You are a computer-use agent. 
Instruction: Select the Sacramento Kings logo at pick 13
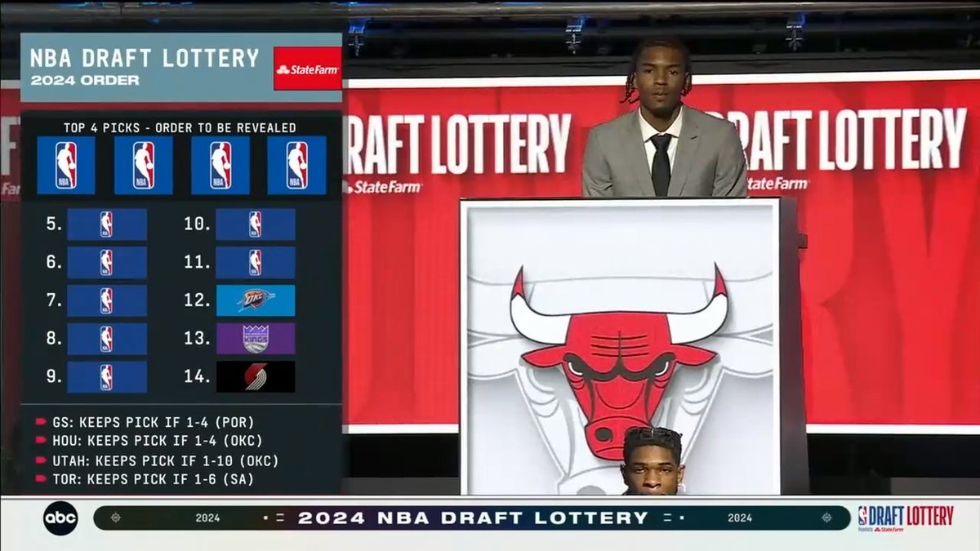tap(256, 339)
